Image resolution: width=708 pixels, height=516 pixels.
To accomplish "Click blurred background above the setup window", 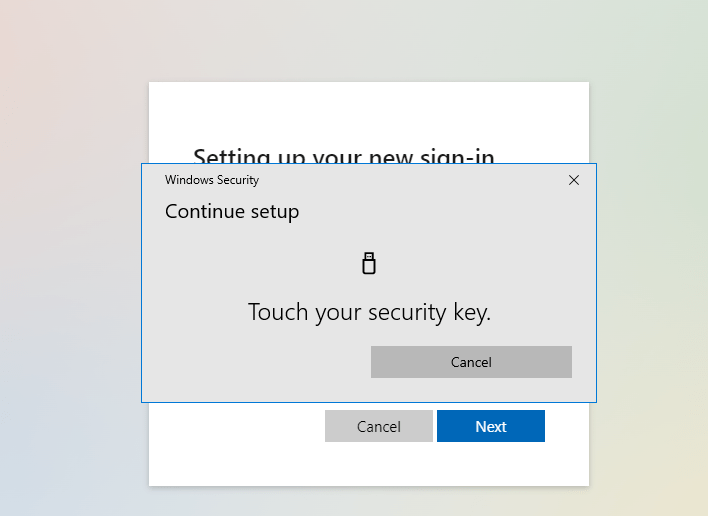I will click(368, 40).
